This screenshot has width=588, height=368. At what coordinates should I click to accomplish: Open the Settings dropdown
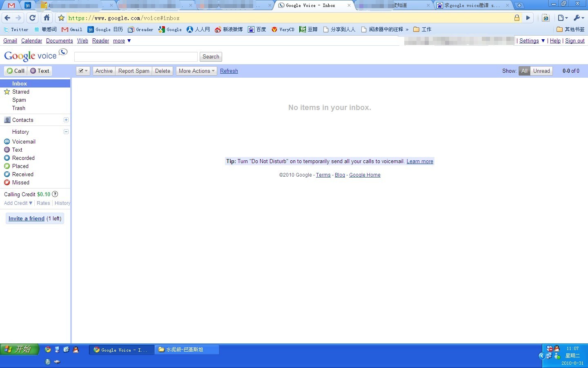pos(532,41)
